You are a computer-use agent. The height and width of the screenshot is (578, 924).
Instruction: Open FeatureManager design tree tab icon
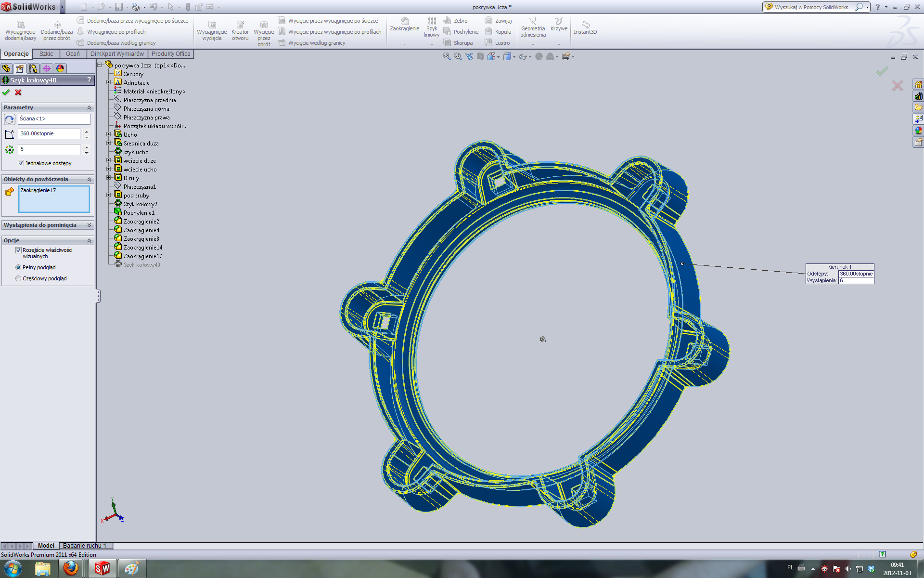coord(6,68)
